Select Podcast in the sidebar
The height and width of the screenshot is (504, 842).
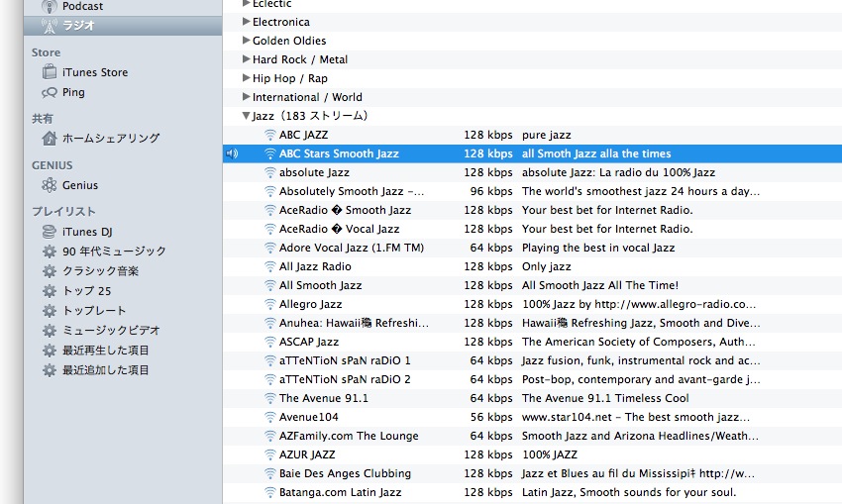click(x=82, y=7)
